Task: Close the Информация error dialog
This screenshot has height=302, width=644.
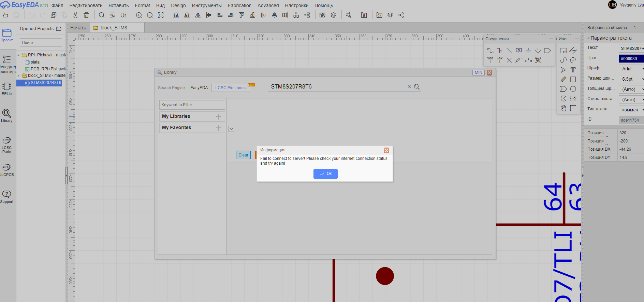Action: tap(386, 150)
